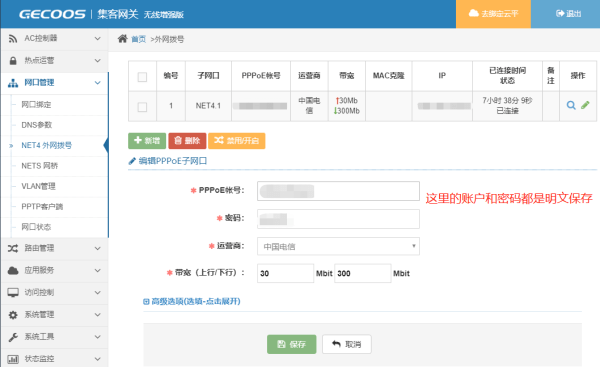Click the 网口管理 network tree icon

(x=13, y=83)
